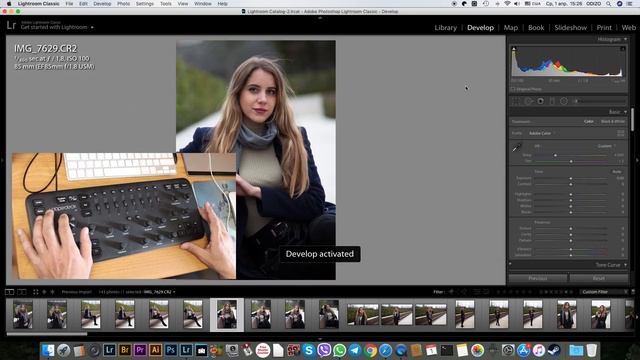Switch to grid view in filmstrip bar
640x360 pixels.
point(36,292)
